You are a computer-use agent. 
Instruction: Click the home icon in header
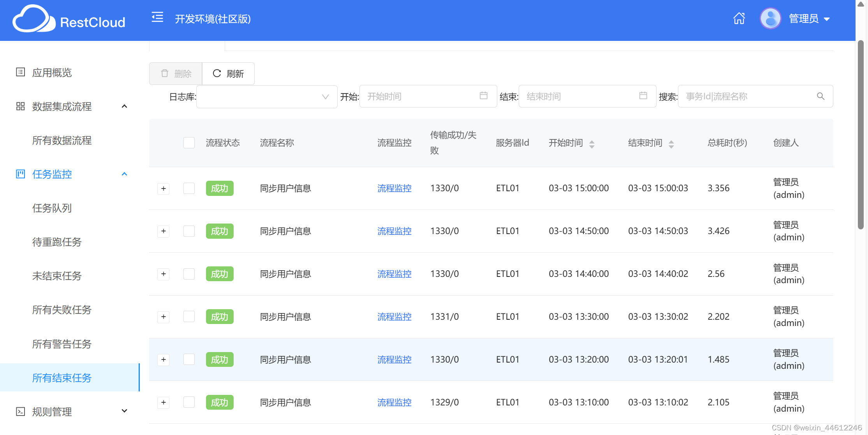tap(739, 18)
